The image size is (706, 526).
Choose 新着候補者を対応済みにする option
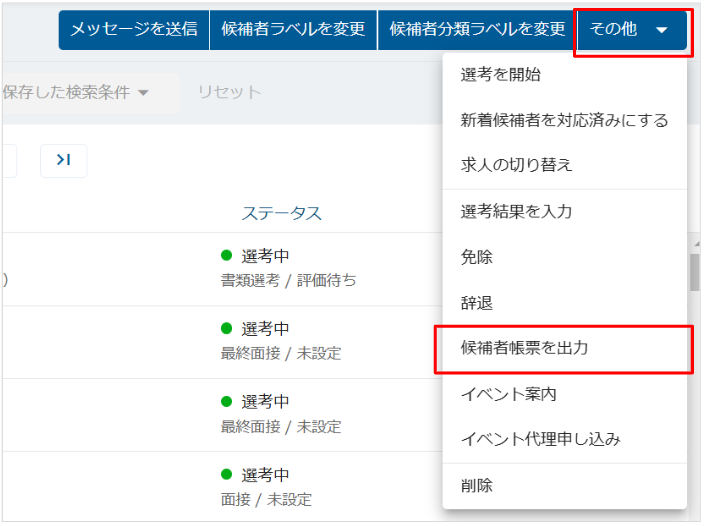click(564, 120)
